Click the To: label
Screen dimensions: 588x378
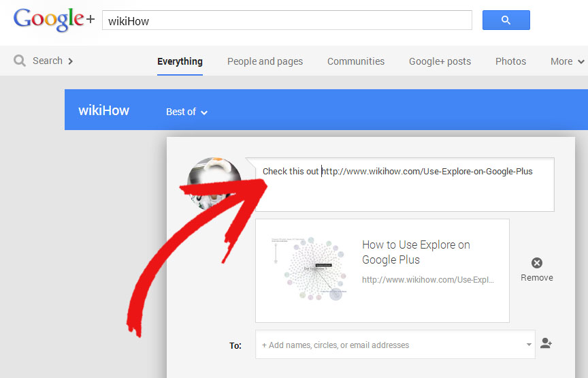click(x=235, y=345)
